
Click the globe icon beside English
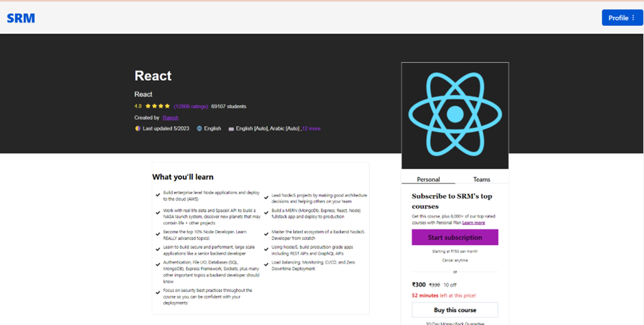tap(199, 129)
